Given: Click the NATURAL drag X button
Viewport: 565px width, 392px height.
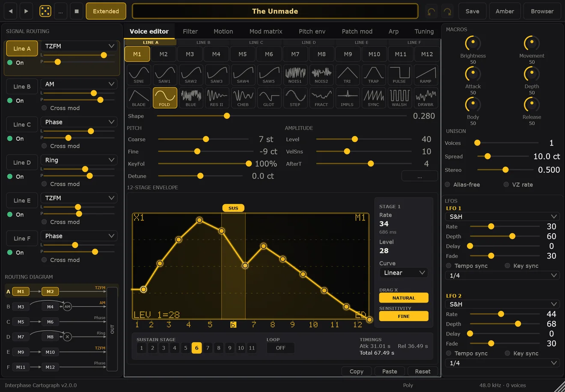Looking at the screenshot, I should tap(404, 298).
